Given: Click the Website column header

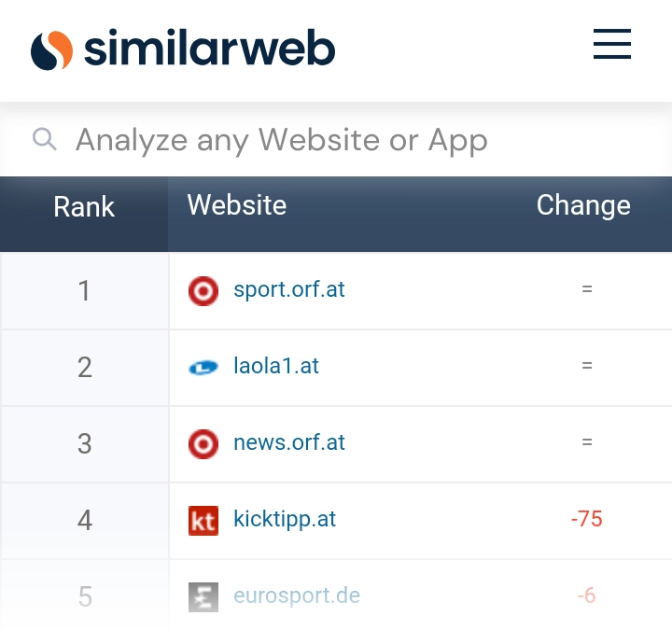Looking at the screenshot, I should [237, 205].
